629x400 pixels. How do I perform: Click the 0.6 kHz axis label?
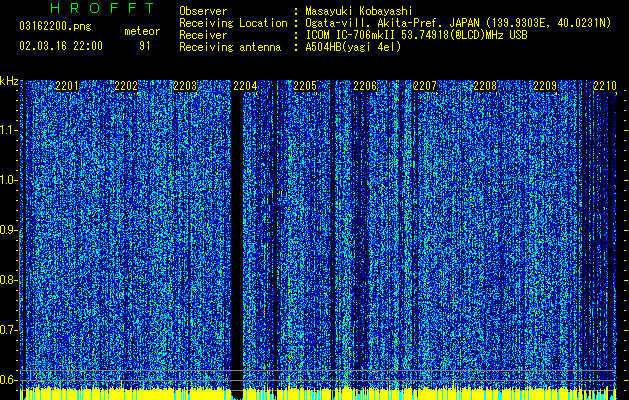click(9, 380)
